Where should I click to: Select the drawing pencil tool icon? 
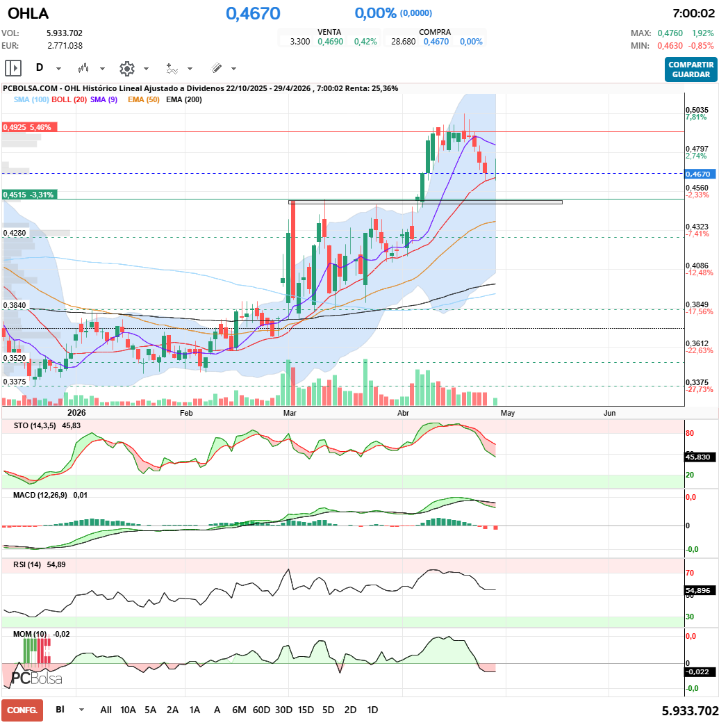(x=216, y=68)
